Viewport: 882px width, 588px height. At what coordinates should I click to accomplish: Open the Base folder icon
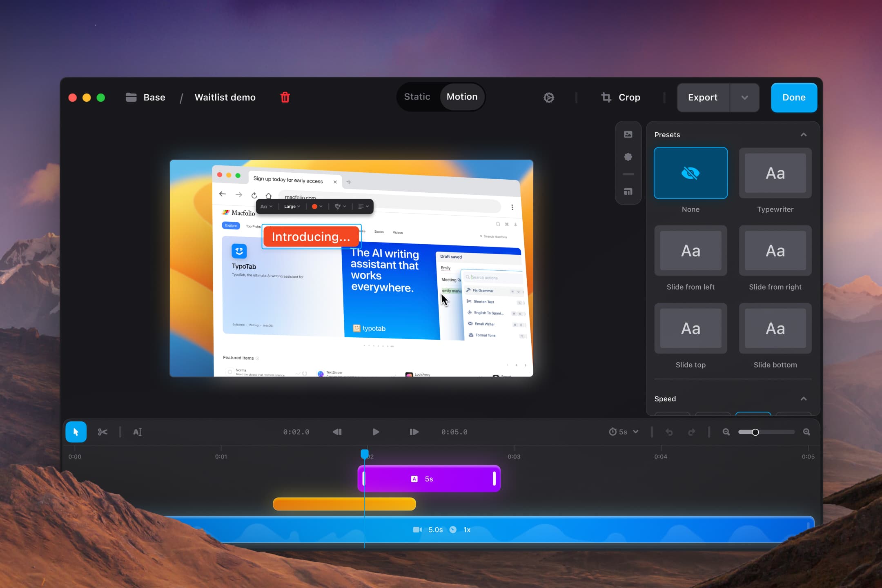coord(131,97)
